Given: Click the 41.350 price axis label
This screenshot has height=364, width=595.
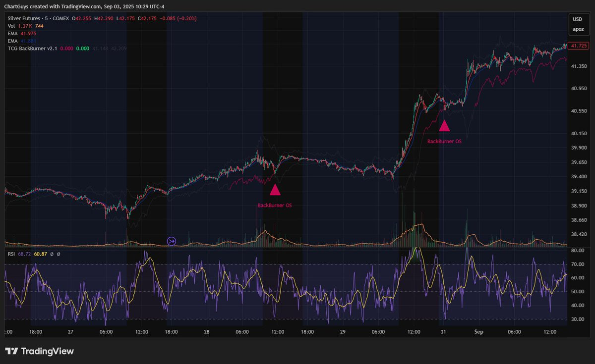Looking at the screenshot, I should point(578,66).
